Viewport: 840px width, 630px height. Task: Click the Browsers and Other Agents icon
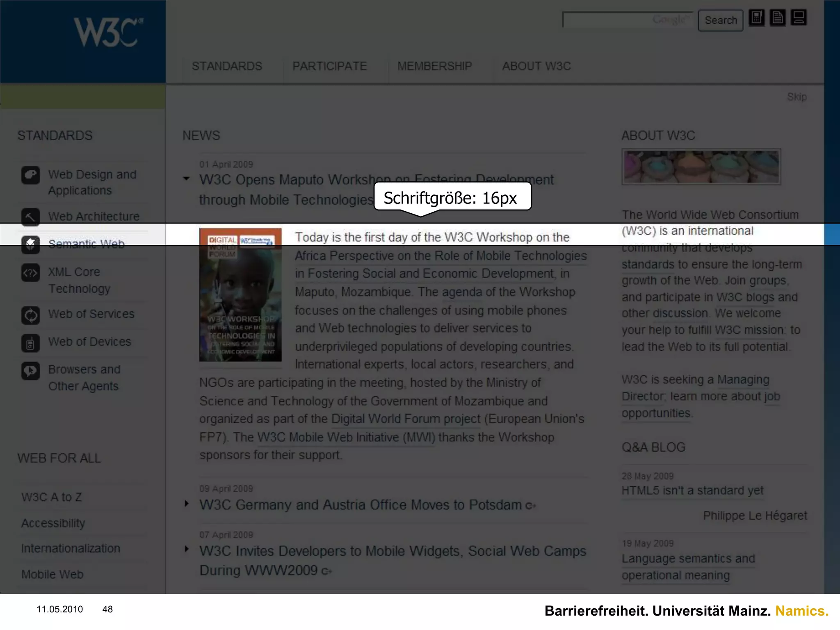tap(31, 371)
